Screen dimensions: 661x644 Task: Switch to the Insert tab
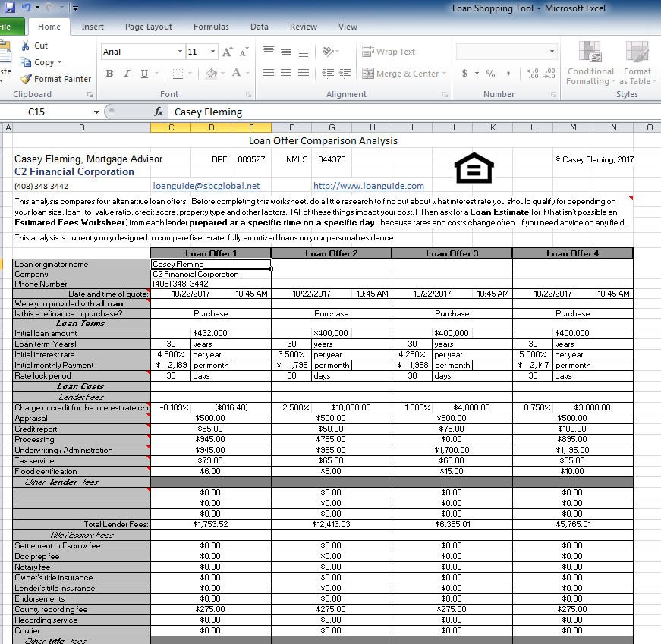(93, 27)
